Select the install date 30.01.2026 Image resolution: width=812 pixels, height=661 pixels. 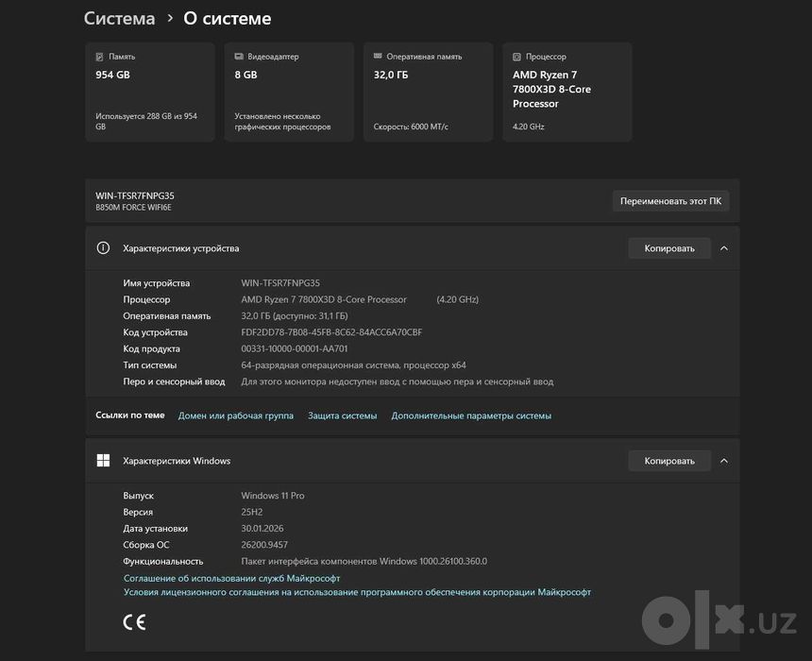coord(262,529)
